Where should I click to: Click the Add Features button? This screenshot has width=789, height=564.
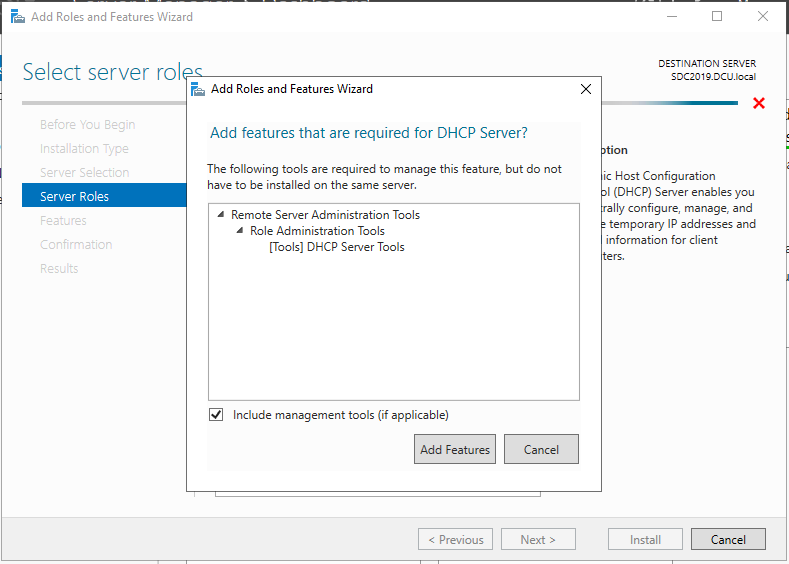tap(455, 449)
